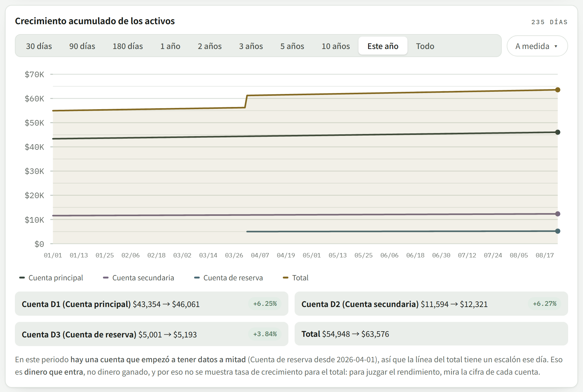
Task: Click the 235 DÍAS label
Action: [549, 22]
